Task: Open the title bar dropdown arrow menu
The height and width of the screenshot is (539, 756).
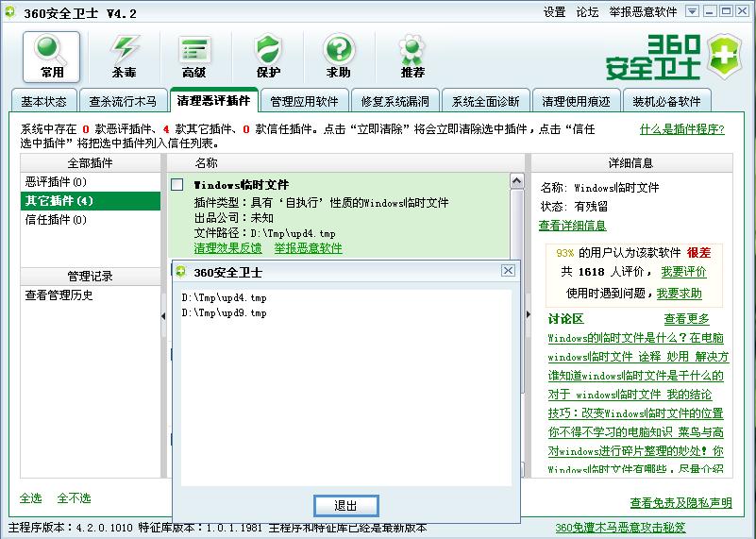Action: [692, 11]
